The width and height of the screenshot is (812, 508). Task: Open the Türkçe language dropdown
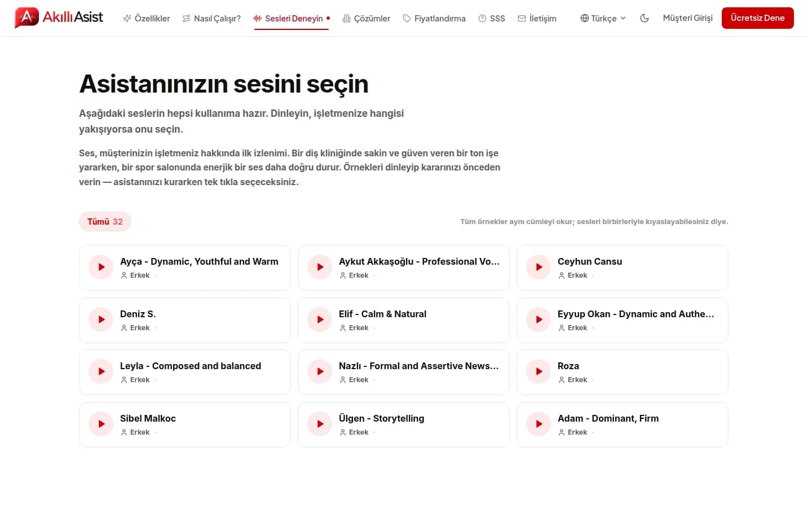603,18
